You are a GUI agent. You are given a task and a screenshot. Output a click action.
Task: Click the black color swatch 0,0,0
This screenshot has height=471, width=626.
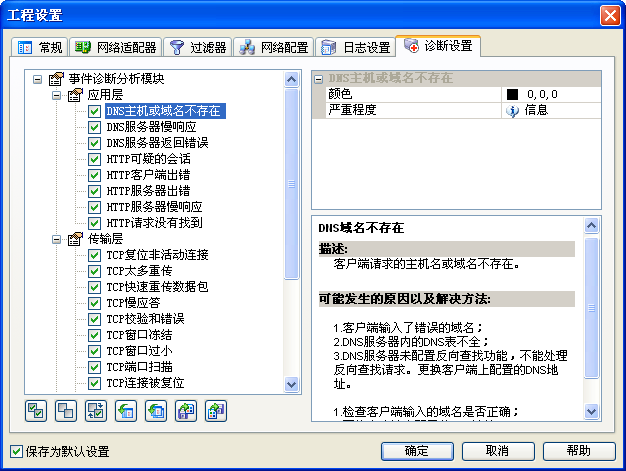point(512,94)
